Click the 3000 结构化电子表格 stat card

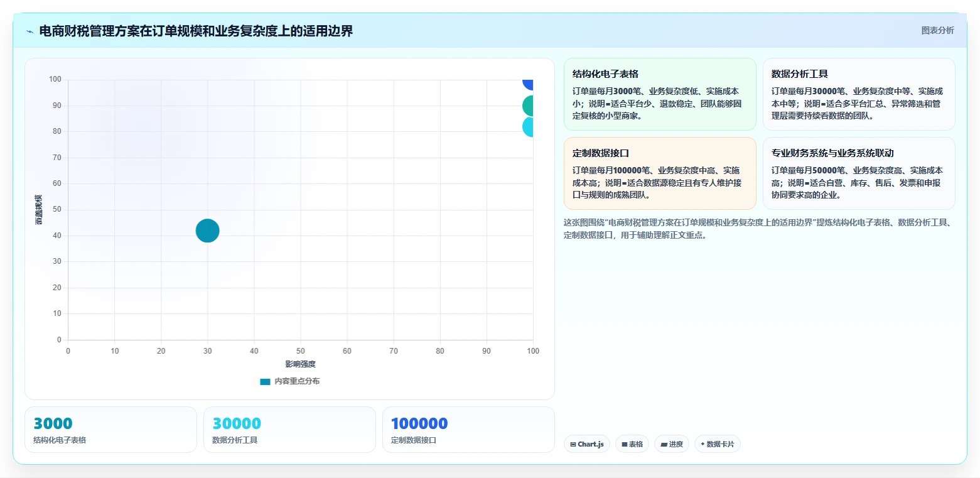[110, 430]
